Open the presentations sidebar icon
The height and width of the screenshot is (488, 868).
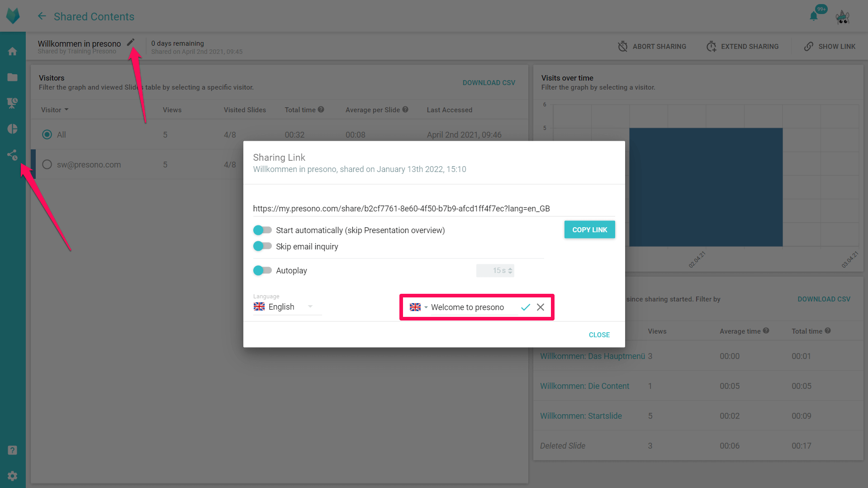[13, 103]
